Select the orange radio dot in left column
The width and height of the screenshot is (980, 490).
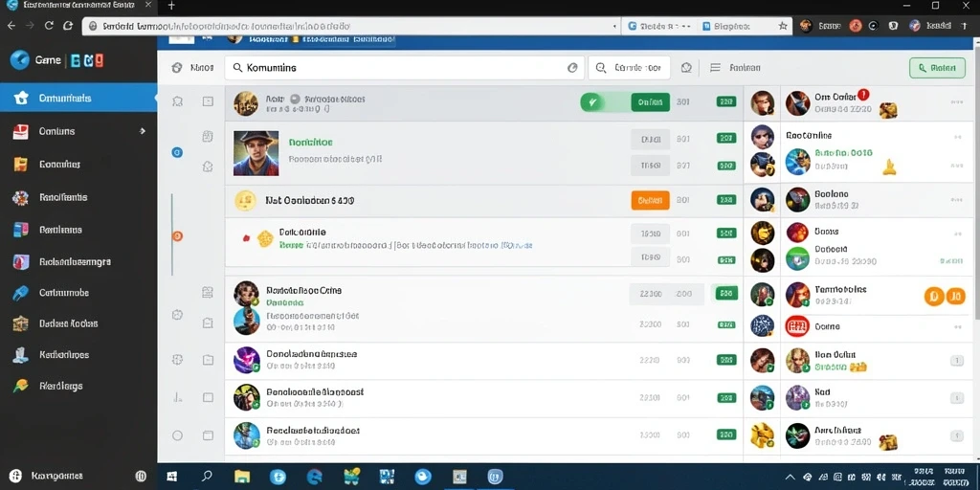click(x=177, y=235)
